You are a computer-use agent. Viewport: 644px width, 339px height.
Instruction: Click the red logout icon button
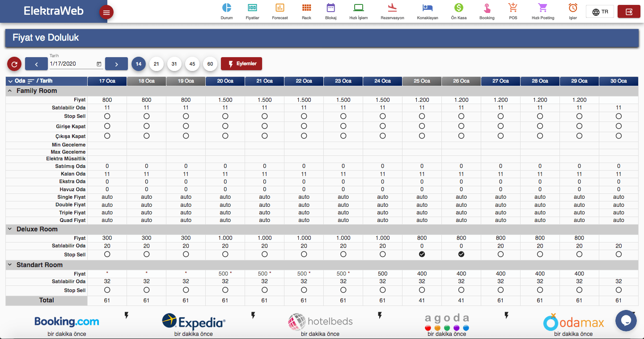629,12
